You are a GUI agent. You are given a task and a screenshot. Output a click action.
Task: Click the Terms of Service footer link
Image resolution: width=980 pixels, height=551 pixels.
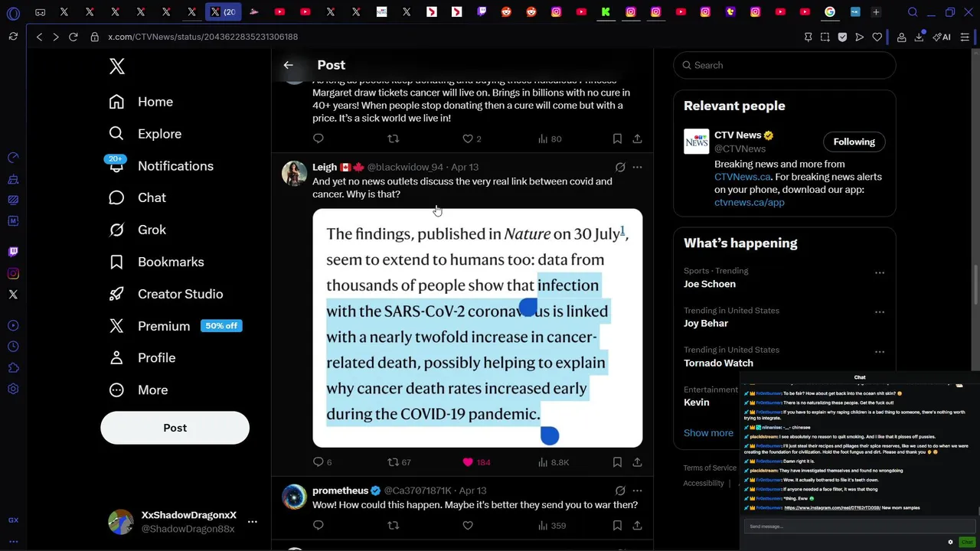[710, 468]
